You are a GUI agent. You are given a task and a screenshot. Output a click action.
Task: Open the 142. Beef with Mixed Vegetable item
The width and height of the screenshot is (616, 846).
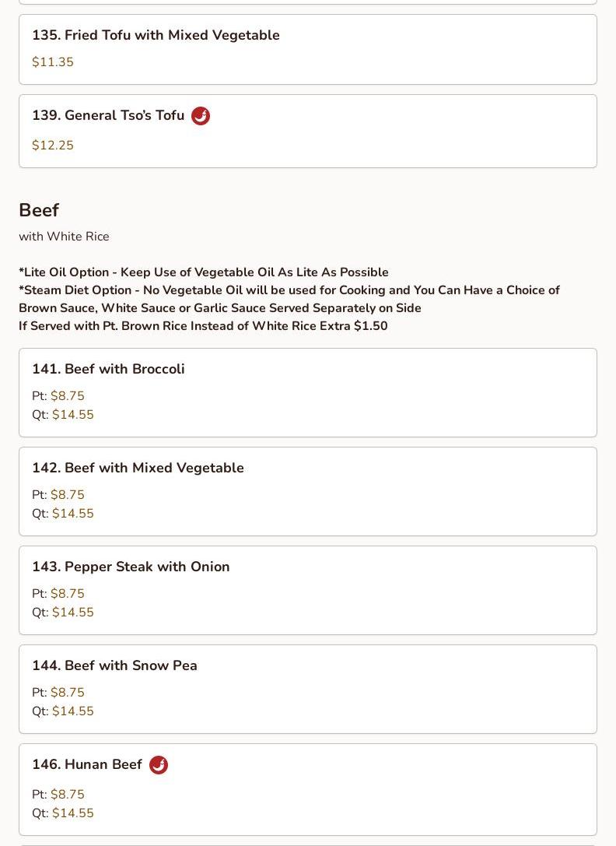[x=138, y=468]
